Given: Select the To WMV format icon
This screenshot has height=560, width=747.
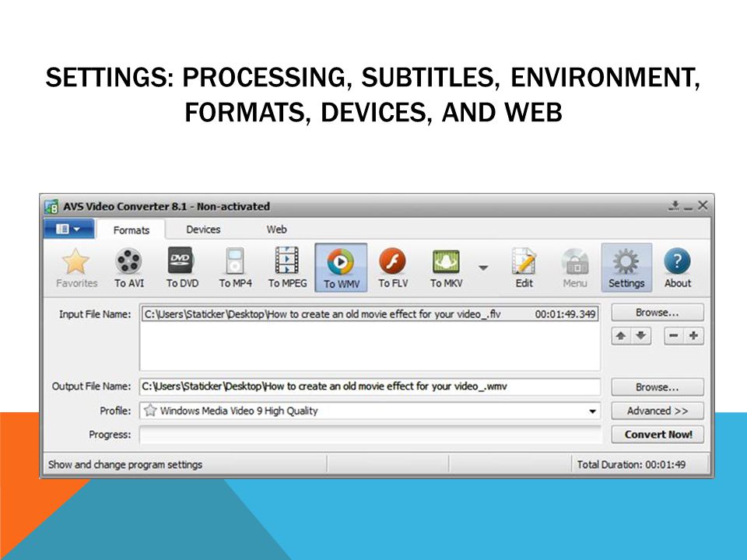Looking at the screenshot, I should pyautogui.click(x=341, y=268).
